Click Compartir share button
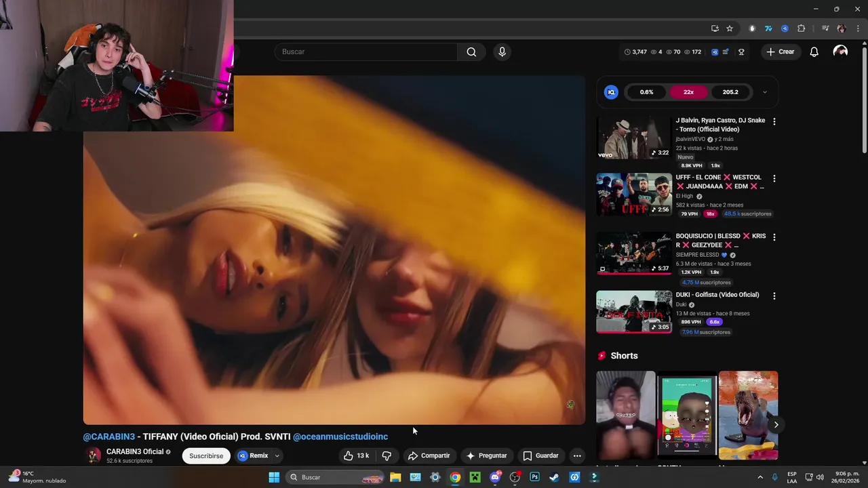Viewport: 868px width, 488px height. (x=429, y=455)
